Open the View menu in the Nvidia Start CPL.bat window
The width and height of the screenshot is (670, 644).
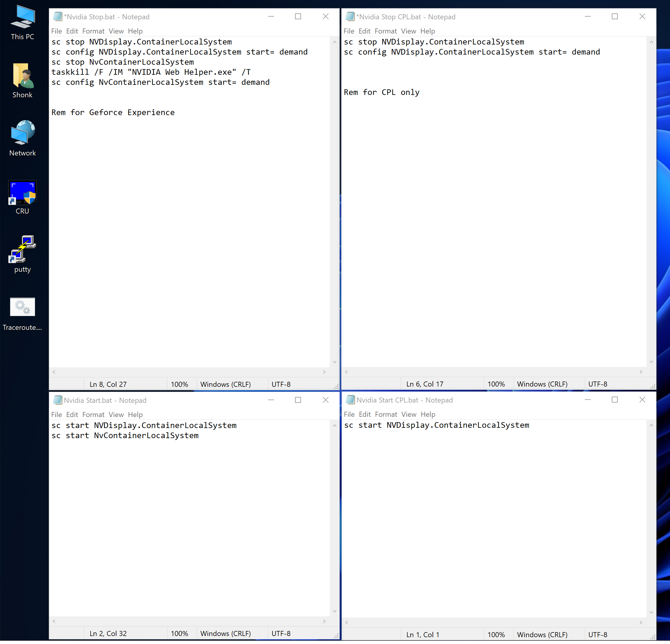(408, 414)
